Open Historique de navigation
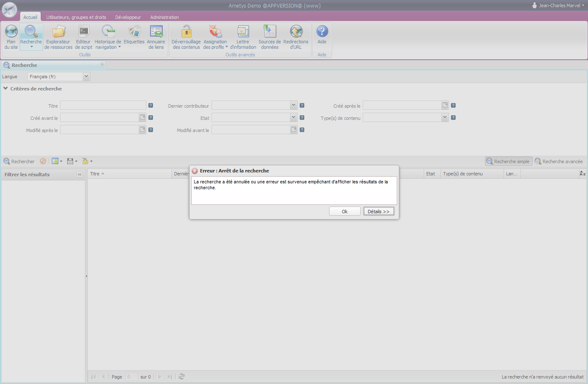Image resolution: width=588 pixels, height=384 pixels. 108,37
